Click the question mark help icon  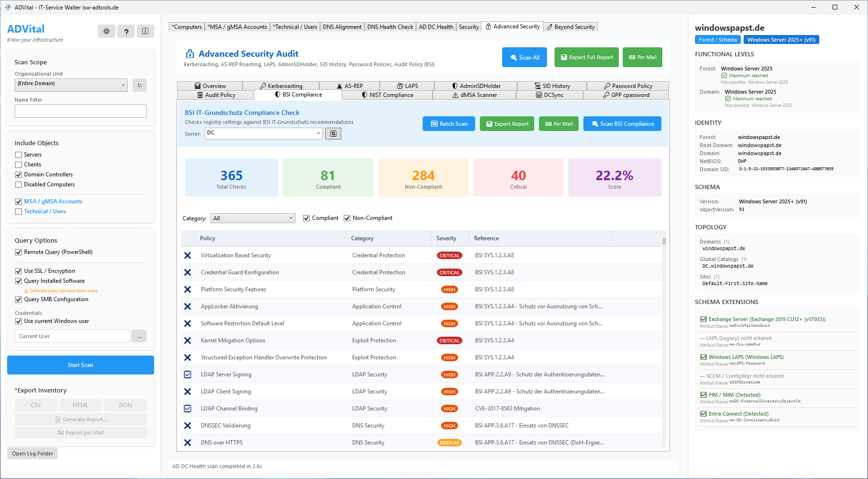click(x=126, y=31)
